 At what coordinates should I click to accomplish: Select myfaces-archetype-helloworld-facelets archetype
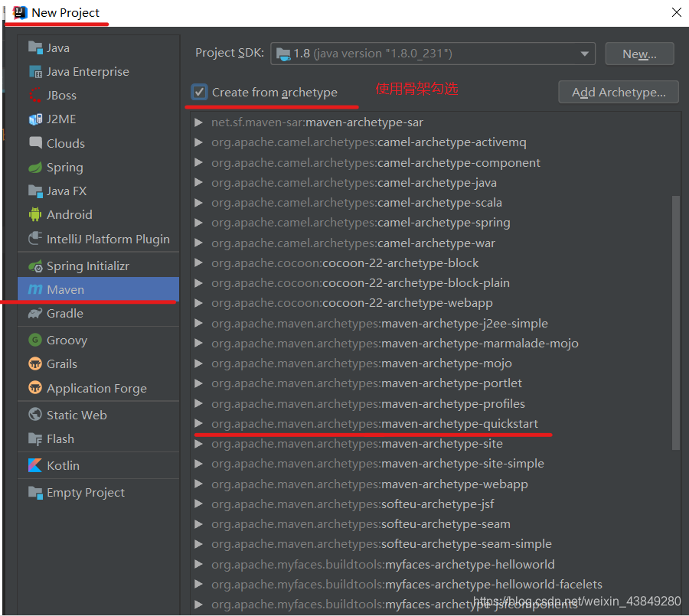click(x=407, y=585)
